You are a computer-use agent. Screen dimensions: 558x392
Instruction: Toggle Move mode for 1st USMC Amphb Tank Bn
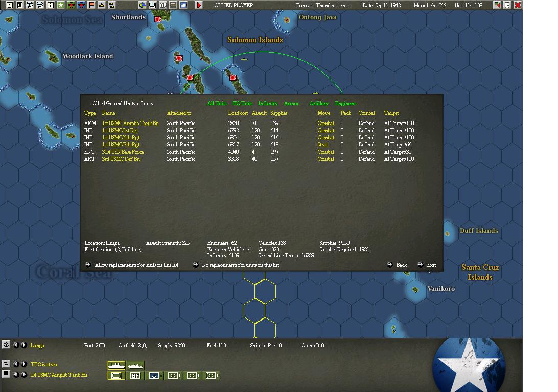[325, 124]
